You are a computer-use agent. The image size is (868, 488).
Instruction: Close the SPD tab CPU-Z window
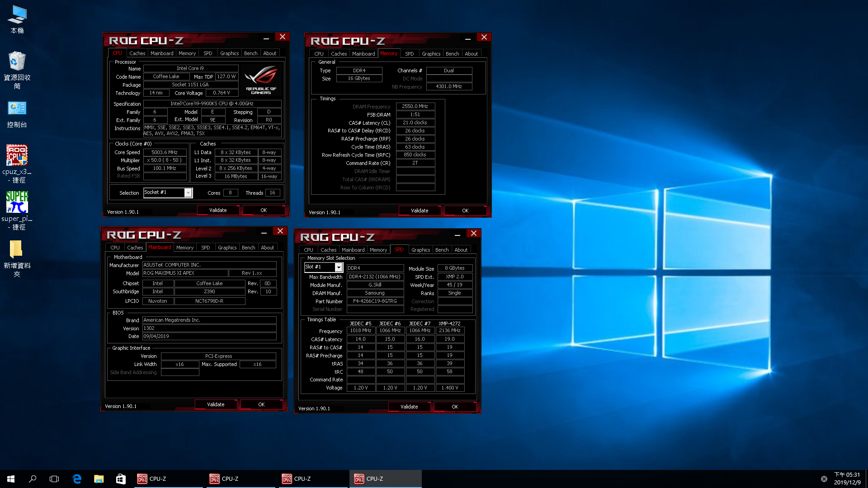(x=474, y=234)
